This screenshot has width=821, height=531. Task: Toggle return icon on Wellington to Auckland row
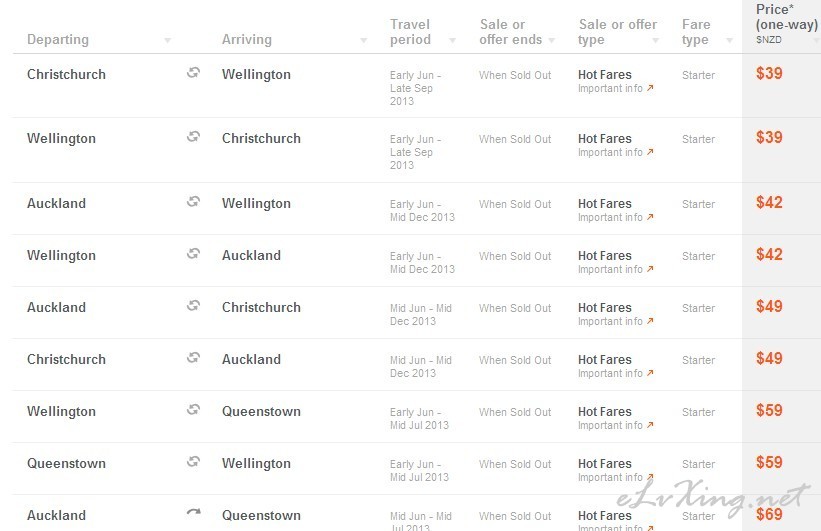coord(194,253)
